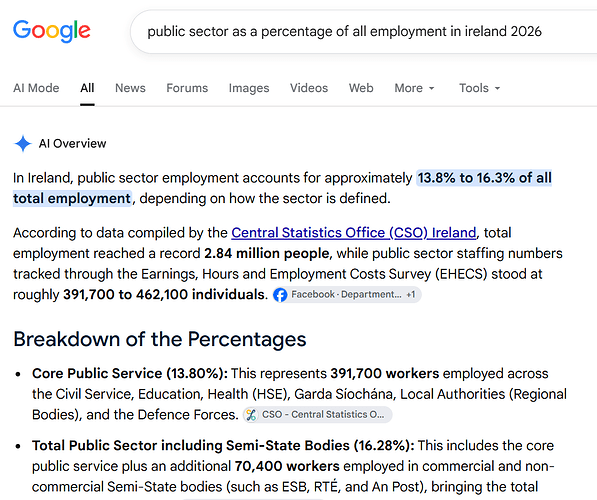Open the Forums tab
The height and width of the screenshot is (500, 597).
187,88
